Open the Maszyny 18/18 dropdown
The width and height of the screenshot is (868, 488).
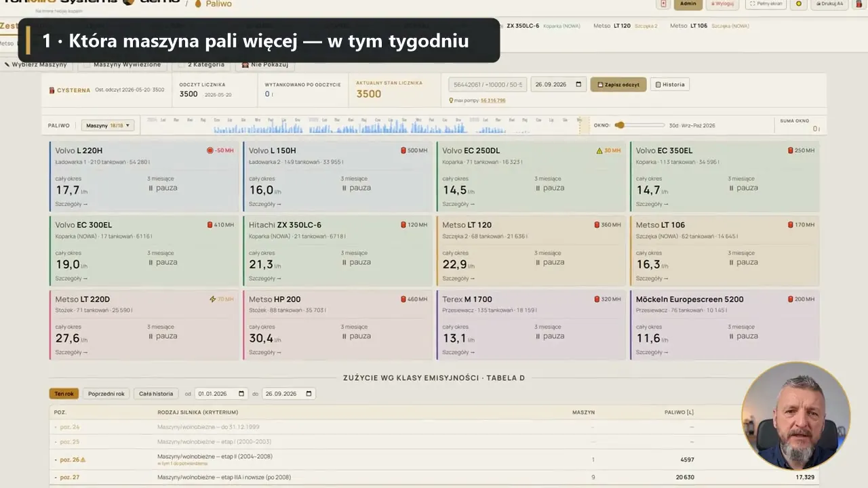pos(108,125)
